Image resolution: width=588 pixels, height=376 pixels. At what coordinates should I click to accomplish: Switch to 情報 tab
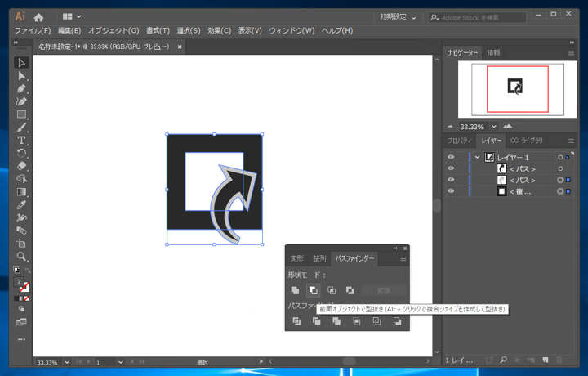493,52
